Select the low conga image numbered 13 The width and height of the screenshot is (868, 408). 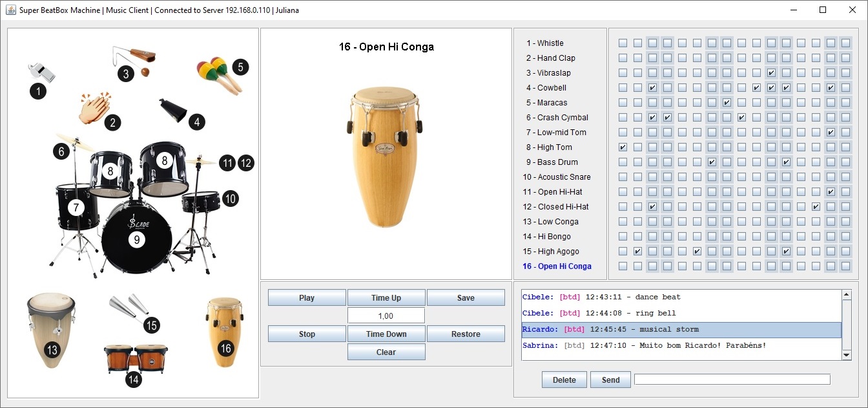(52, 330)
